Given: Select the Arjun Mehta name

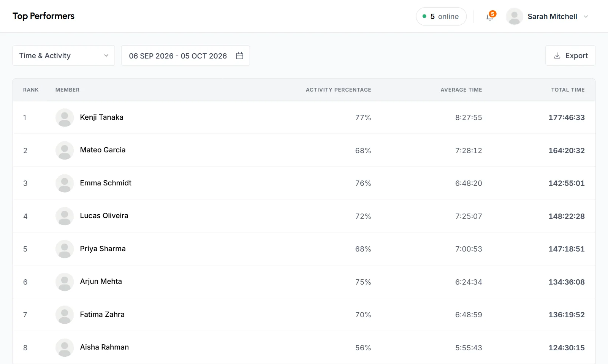Looking at the screenshot, I should pyautogui.click(x=101, y=282).
